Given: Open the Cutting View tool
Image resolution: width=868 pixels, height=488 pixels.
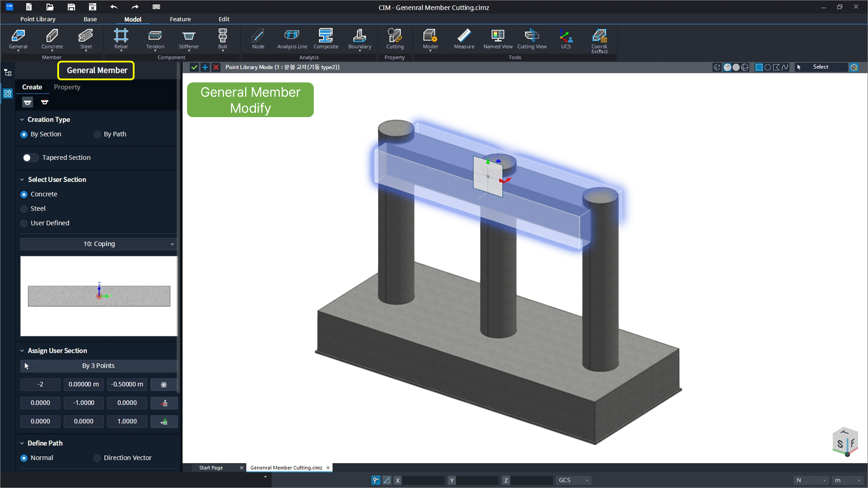Looking at the screenshot, I should [532, 39].
